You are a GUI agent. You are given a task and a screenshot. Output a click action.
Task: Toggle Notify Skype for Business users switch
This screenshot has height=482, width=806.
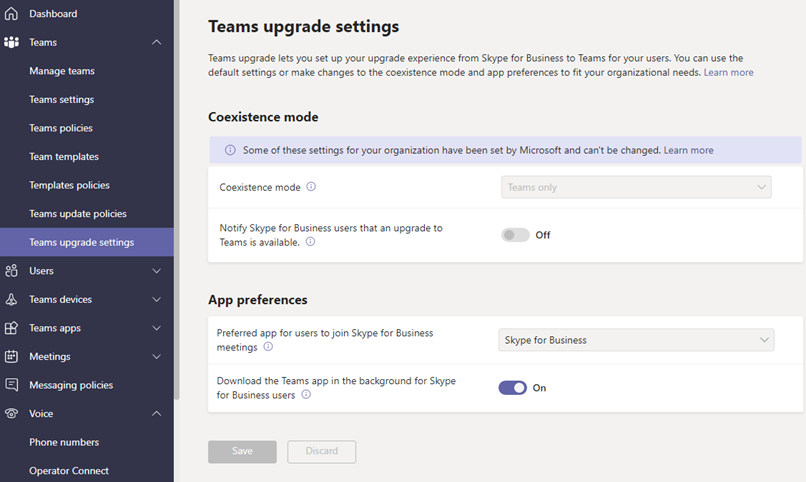tap(515, 235)
